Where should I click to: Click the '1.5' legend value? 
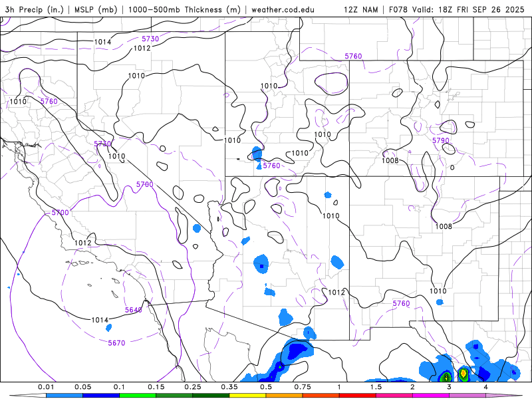pyautogui.click(x=376, y=387)
